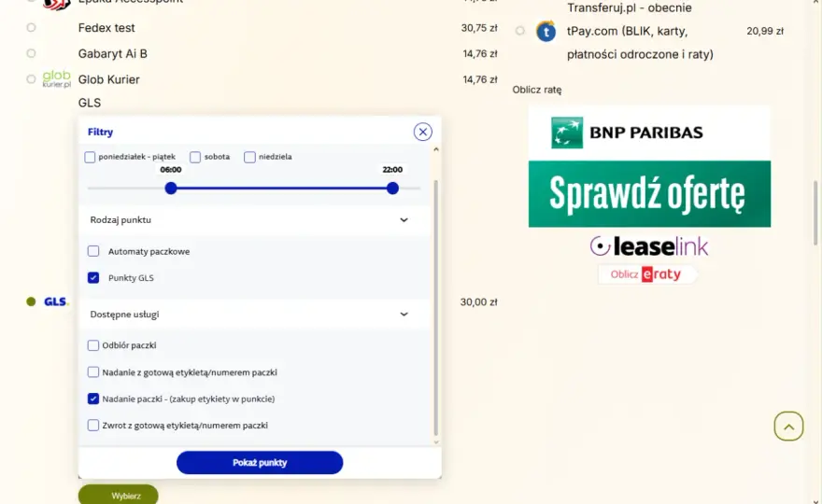Check Nadanie z gotową etykietą/numerem paczki

coord(92,372)
